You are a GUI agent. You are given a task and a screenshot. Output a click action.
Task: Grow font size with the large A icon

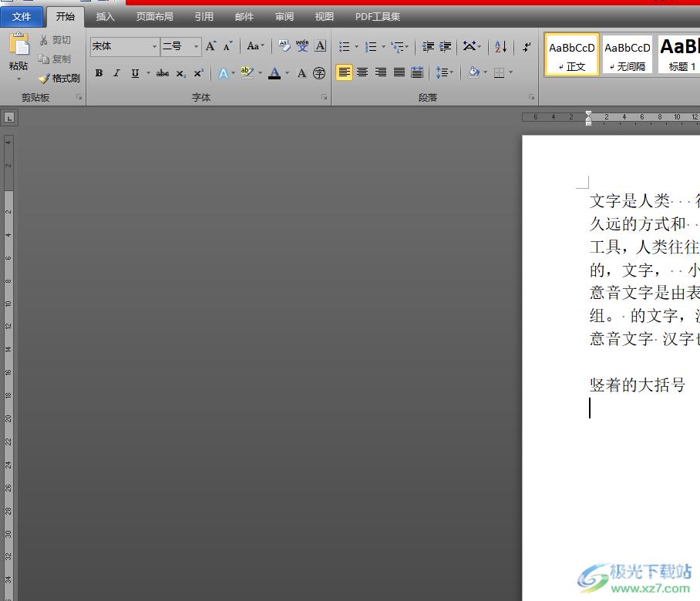(x=210, y=46)
